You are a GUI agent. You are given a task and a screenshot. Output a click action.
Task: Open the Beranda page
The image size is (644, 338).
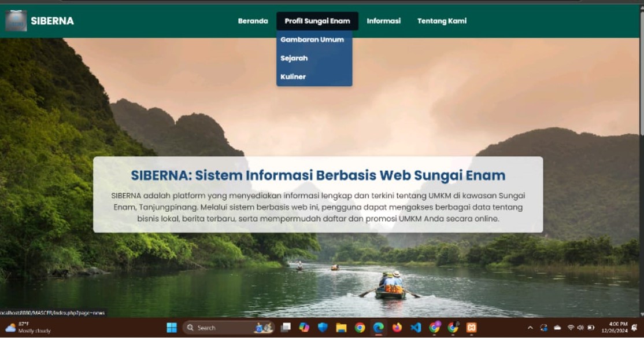pos(253,21)
